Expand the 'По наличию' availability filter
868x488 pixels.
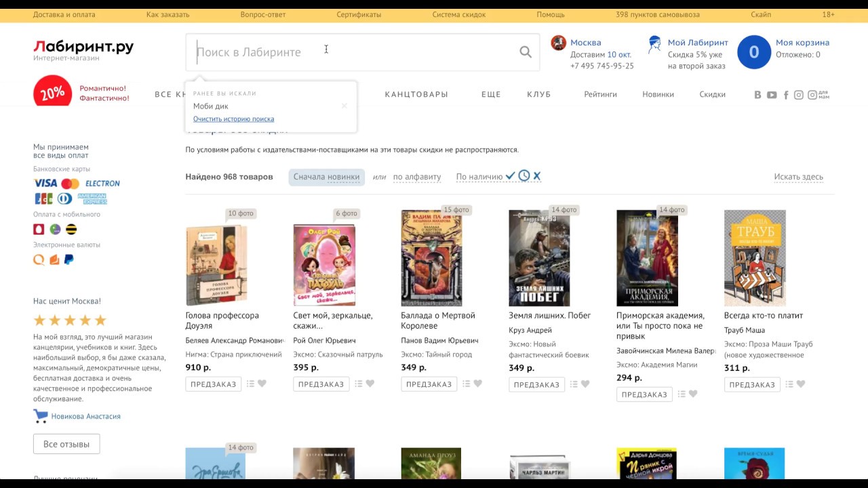click(x=479, y=177)
